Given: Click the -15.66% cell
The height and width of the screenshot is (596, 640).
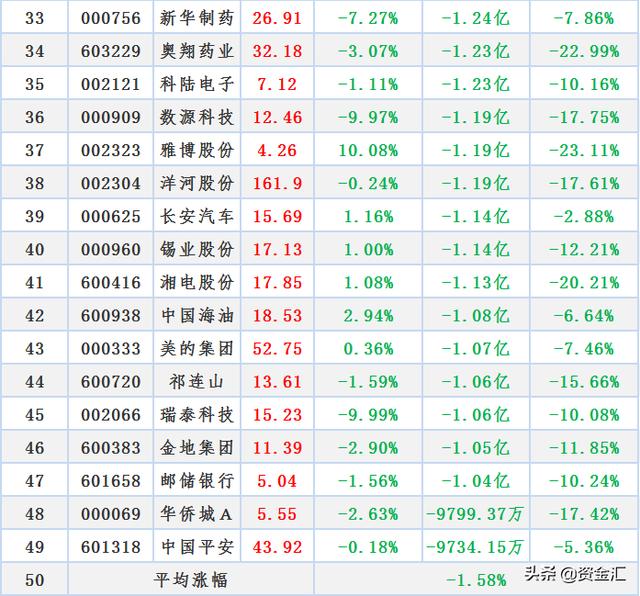Looking at the screenshot, I should pyautogui.click(x=584, y=382).
